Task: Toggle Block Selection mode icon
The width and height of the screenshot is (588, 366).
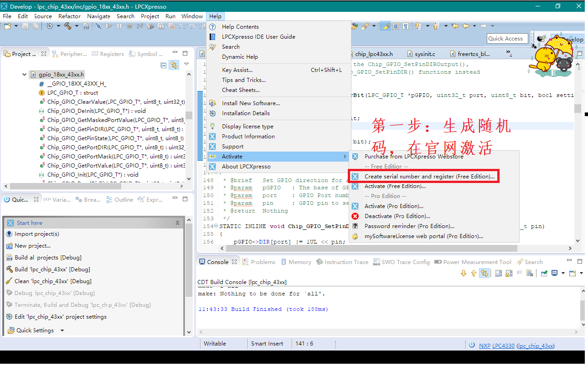Action: 396,26
